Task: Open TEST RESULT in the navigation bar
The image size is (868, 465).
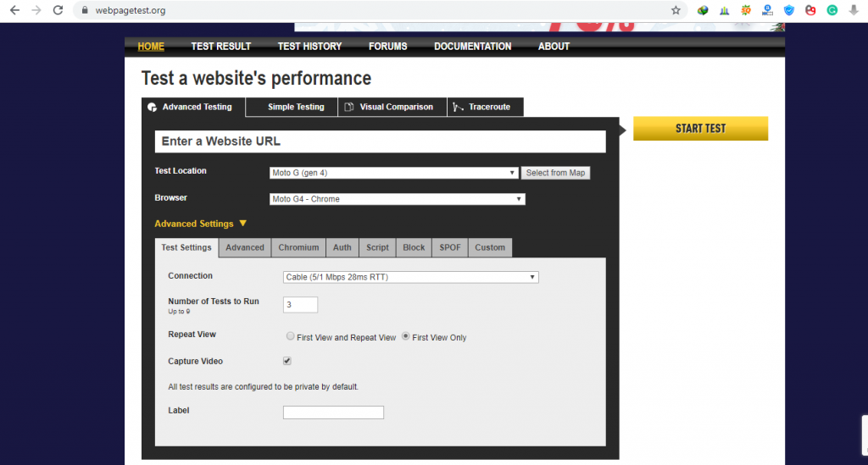Action: [221, 47]
